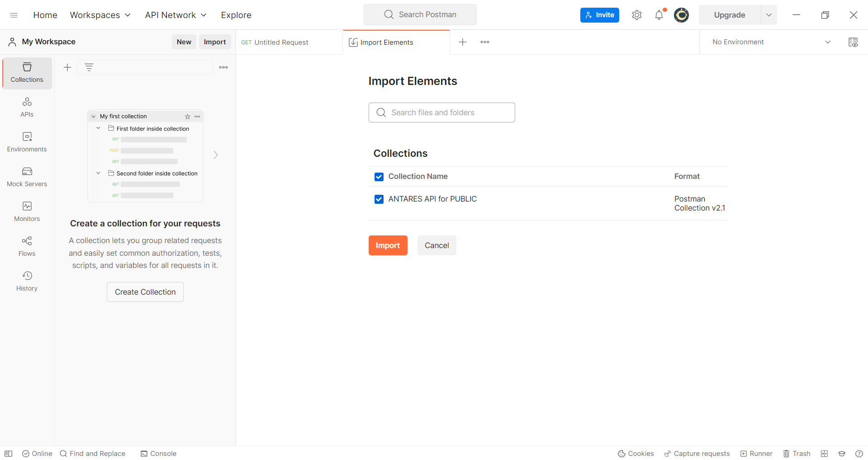868x460 pixels.
Task: Click the orange Import button
Action: [388, 245]
